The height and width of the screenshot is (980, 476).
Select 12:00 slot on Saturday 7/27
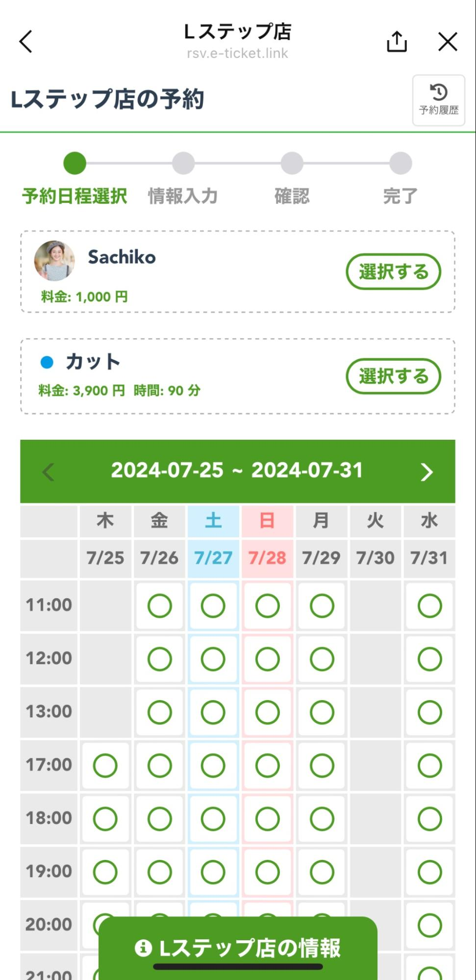click(x=213, y=659)
